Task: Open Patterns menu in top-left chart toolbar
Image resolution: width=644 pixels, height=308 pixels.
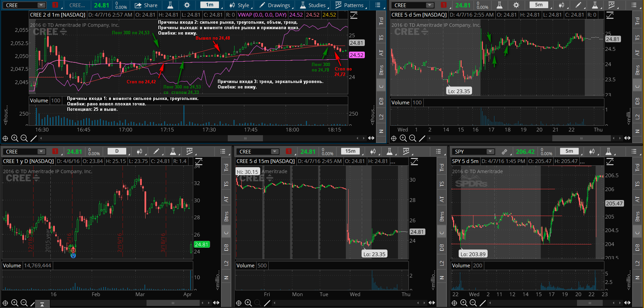Action: (x=350, y=5)
